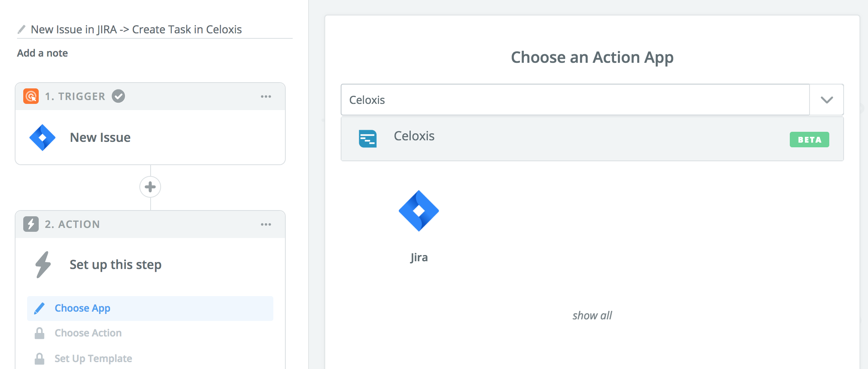This screenshot has height=369, width=868.
Task: Click the orange trigger step icon
Action: coord(31,96)
